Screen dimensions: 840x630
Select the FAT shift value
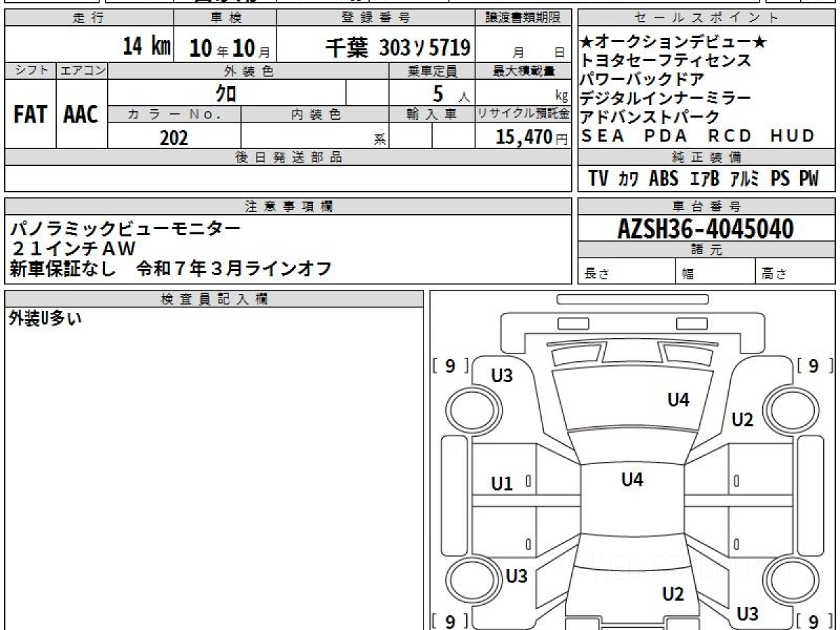(30, 114)
